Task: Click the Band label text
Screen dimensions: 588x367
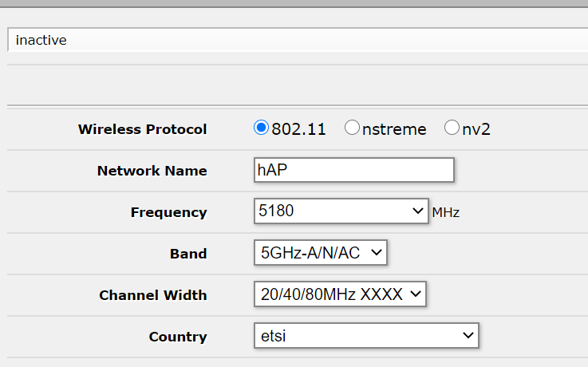Action: pyautogui.click(x=188, y=254)
